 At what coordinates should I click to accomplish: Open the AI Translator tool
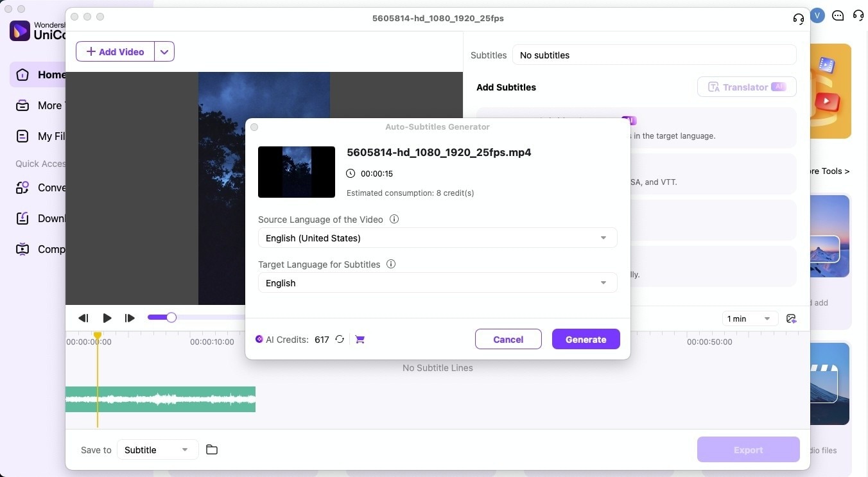pyautogui.click(x=747, y=87)
